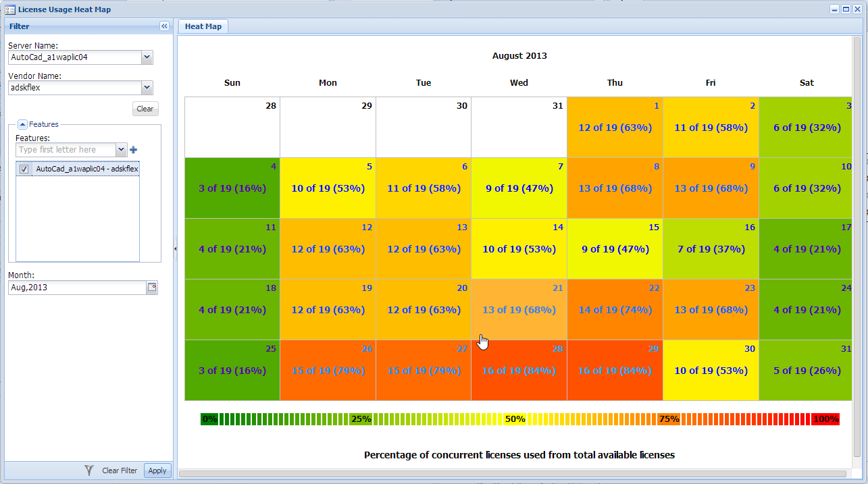Open the Server Name dropdown arrow
This screenshot has height=484, width=868.
tap(147, 57)
